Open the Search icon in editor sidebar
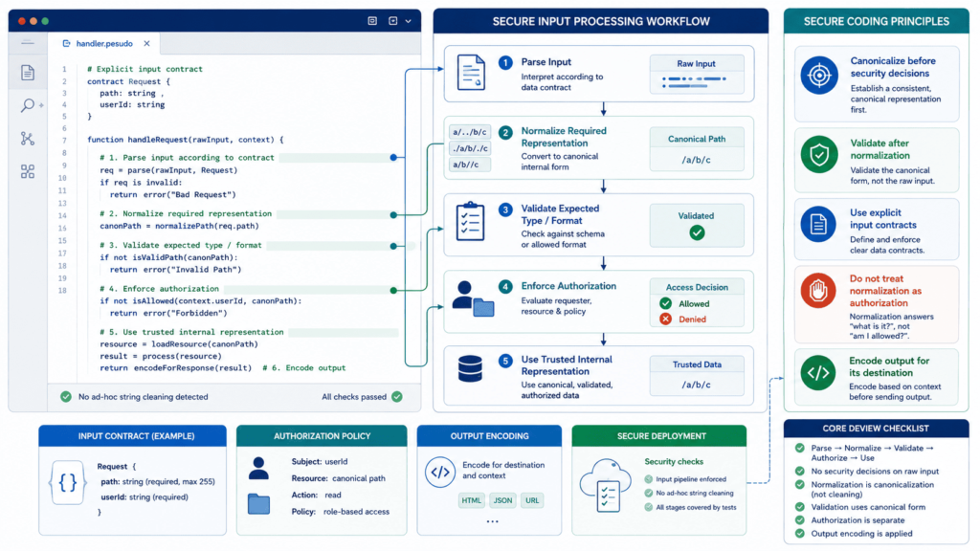The image size is (980, 551). coord(28,105)
